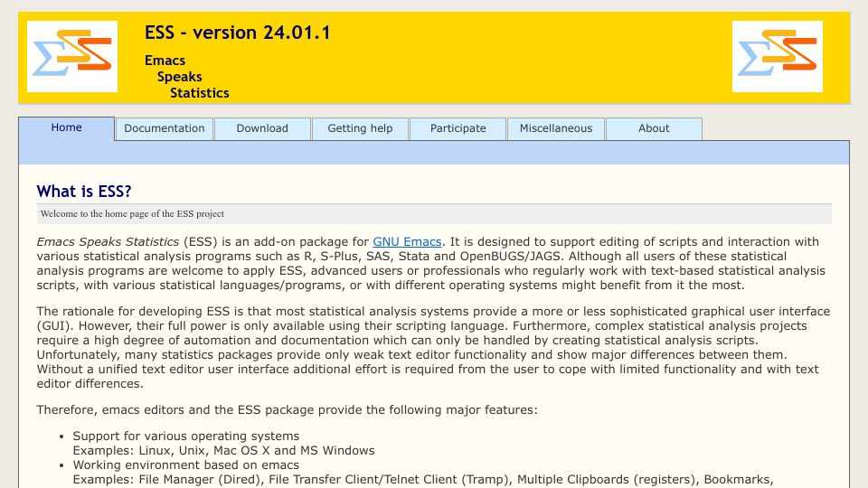The height and width of the screenshot is (488, 868).
Task: Open the Getting help tab
Action: [360, 128]
